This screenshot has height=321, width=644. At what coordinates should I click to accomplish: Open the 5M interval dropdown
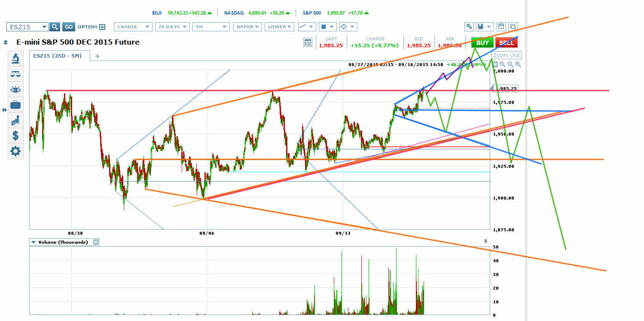(x=211, y=27)
